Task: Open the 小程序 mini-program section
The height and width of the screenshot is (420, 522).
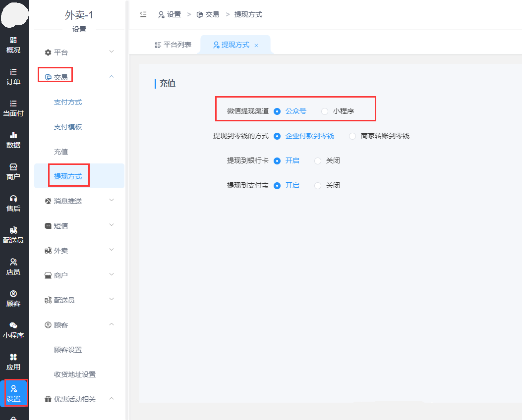Action: [13, 330]
